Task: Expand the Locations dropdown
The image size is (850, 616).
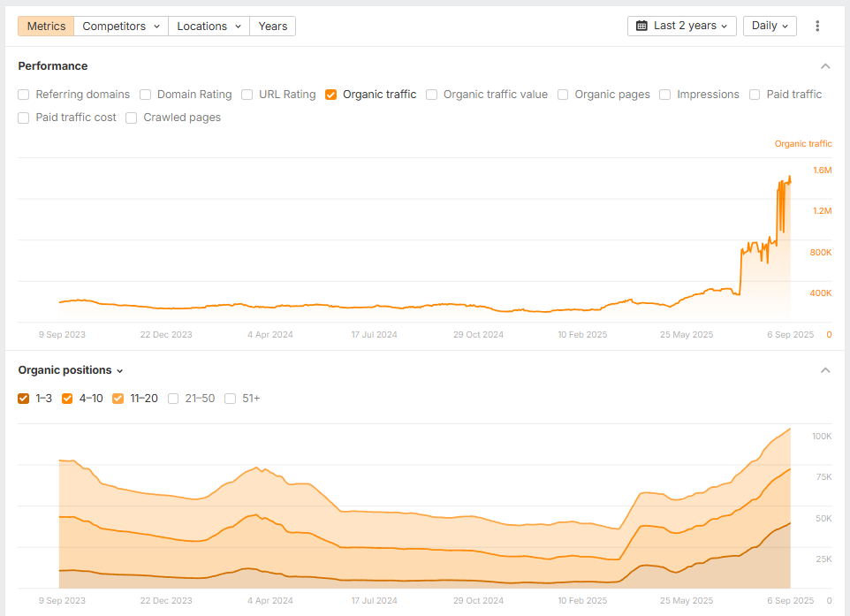Action: coord(209,27)
